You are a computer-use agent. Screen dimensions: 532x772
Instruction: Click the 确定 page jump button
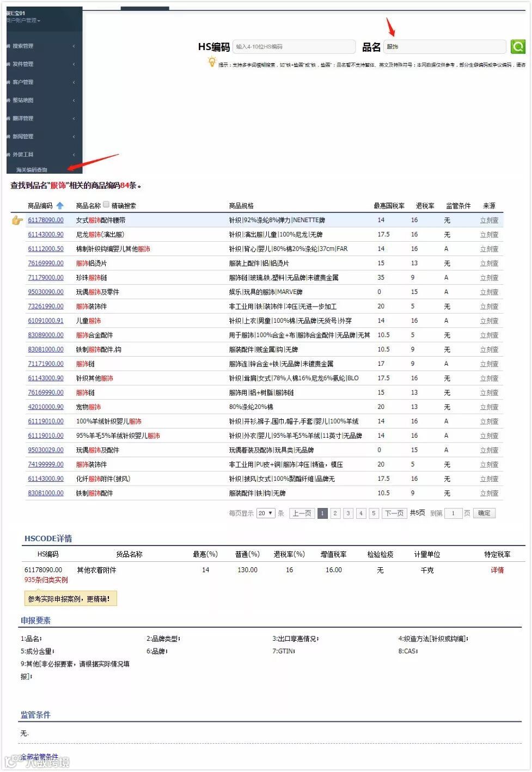484,513
